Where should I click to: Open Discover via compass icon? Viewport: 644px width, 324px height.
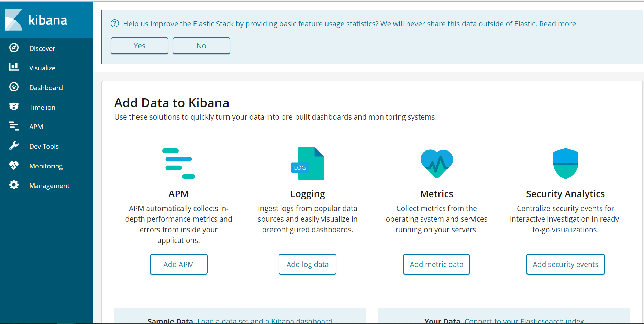point(14,48)
